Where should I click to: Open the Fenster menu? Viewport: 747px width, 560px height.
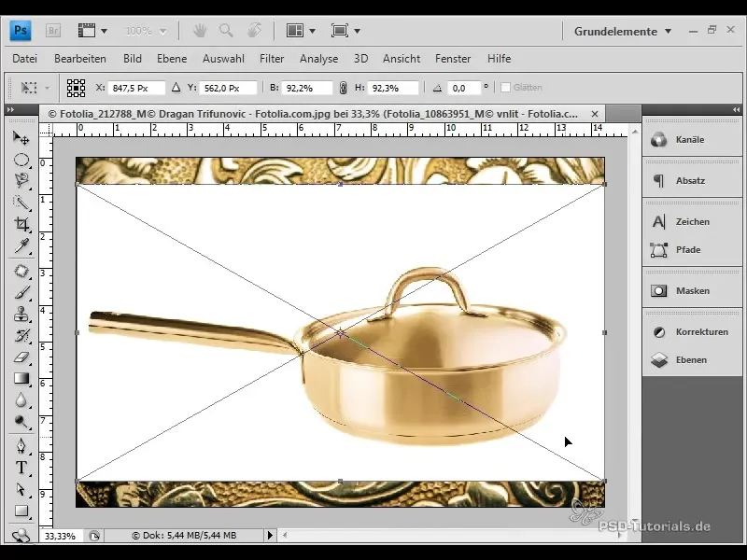453,59
